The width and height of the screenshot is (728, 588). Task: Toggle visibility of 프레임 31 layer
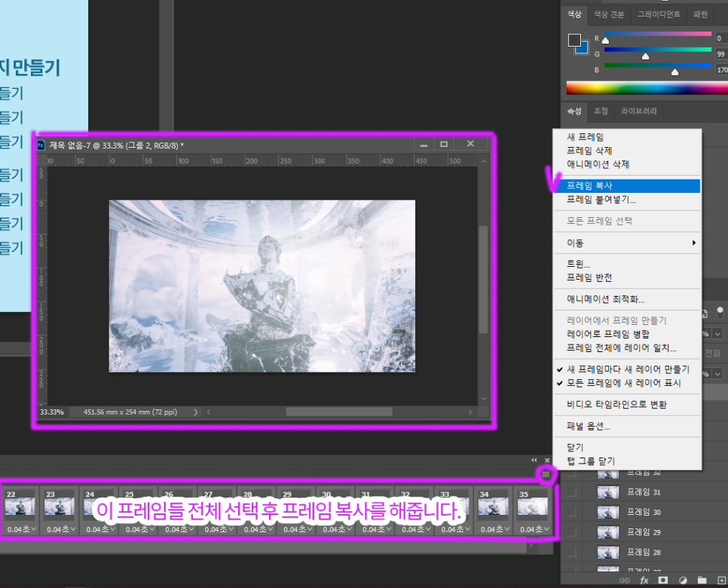click(x=571, y=492)
